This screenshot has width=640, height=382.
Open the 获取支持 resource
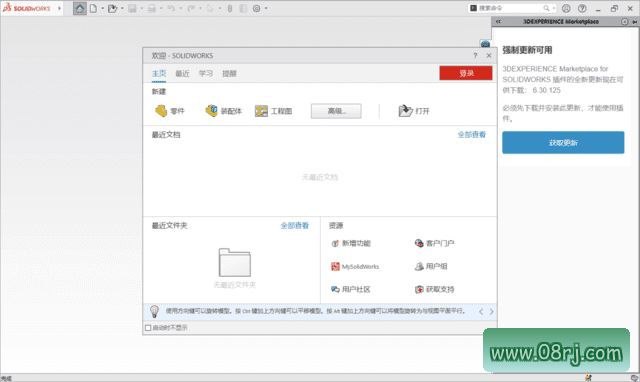pos(434,289)
